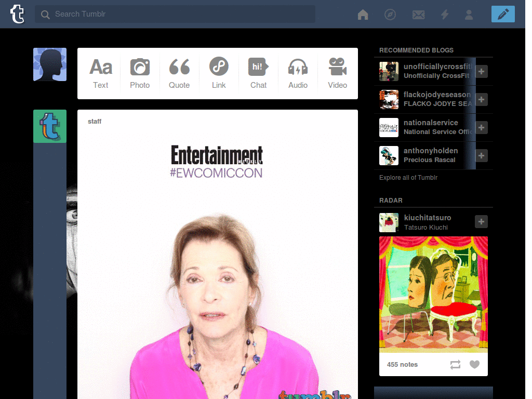Click the staff blog avatar

pos(50,126)
